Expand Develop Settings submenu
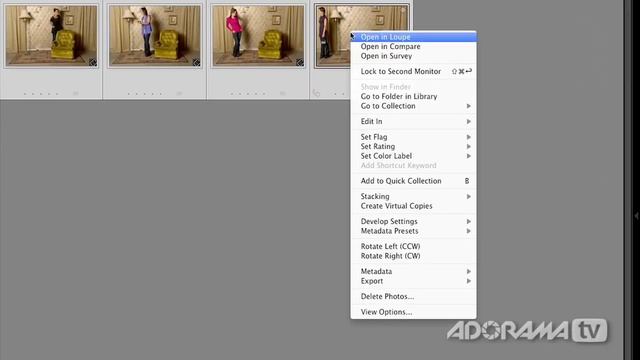 pyautogui.click(x=413, y=222)
